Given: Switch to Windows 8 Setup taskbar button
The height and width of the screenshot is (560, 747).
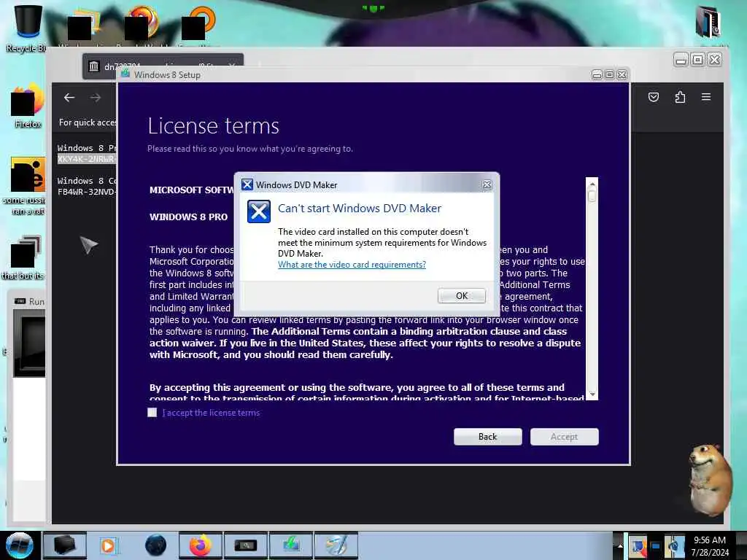Looking at the screenshot, I should coord(291,545).
